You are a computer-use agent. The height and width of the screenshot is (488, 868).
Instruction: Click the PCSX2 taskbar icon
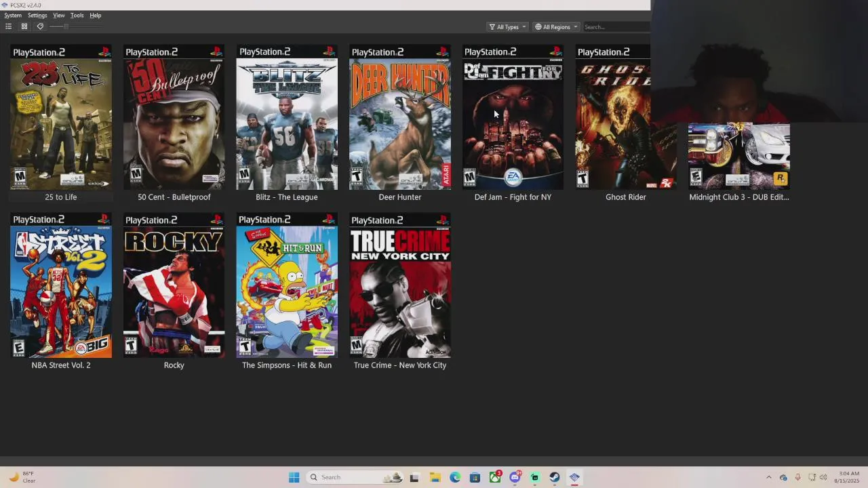click(574, 477)
